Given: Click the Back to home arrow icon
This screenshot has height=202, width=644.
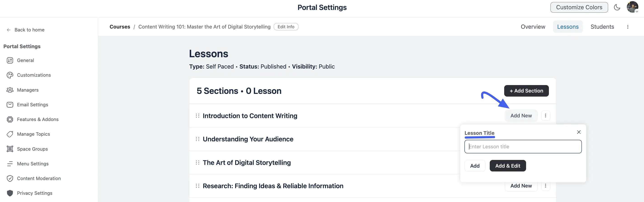Looking at the screenshot, I should [x=9, y=30].
